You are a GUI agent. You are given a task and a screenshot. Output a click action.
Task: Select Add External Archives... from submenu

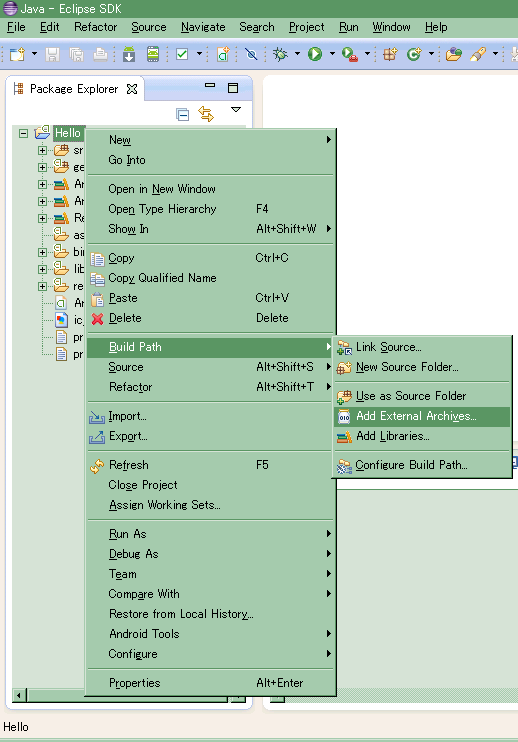tap(422, 416)
